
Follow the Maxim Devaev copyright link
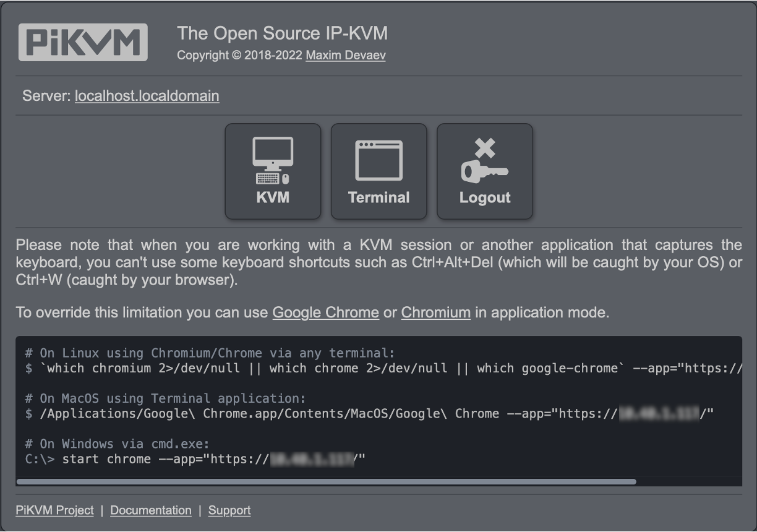345,55
